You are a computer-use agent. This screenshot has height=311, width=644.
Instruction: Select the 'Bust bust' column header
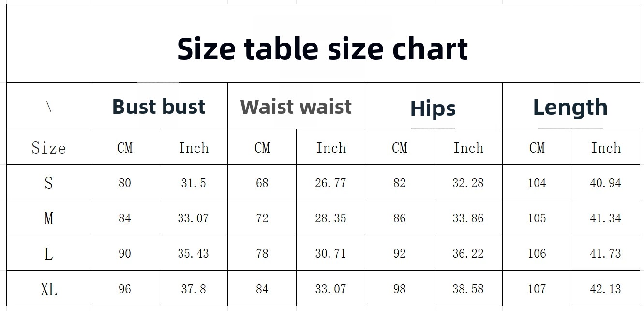(159, 107)
